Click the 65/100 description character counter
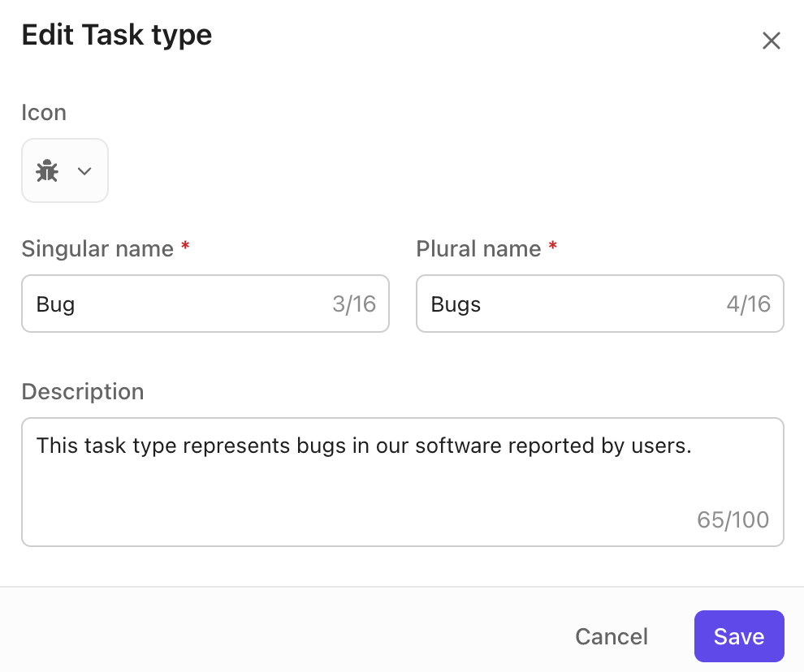This screenshot has width=804, height=672. (733, 519)
